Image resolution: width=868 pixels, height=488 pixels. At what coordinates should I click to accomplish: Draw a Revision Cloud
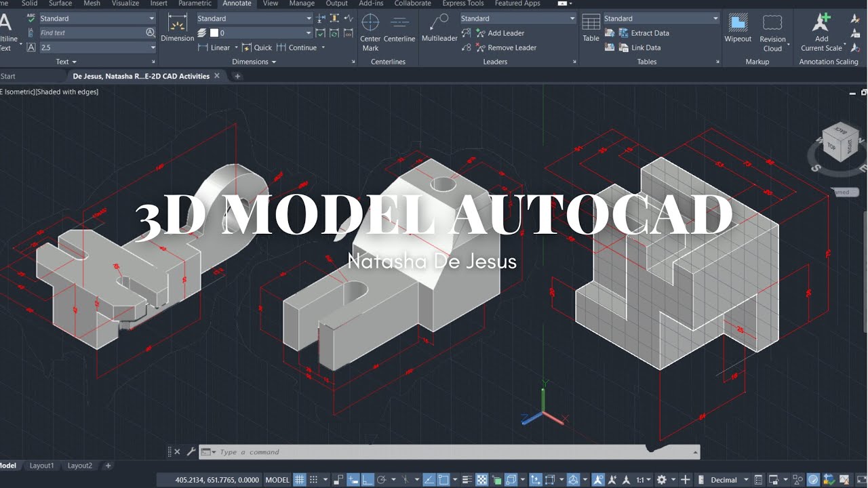(x=772, y=32)
